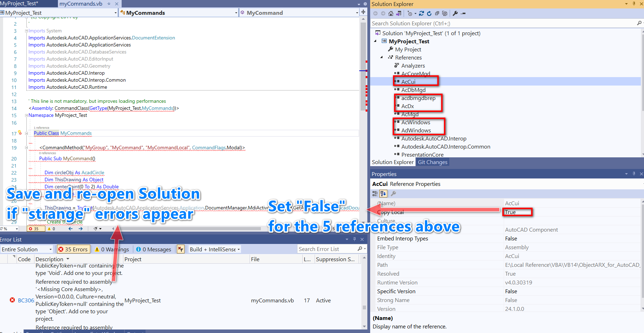Click the Solution Explorer search magnifier icon

[x=639, y=23]
